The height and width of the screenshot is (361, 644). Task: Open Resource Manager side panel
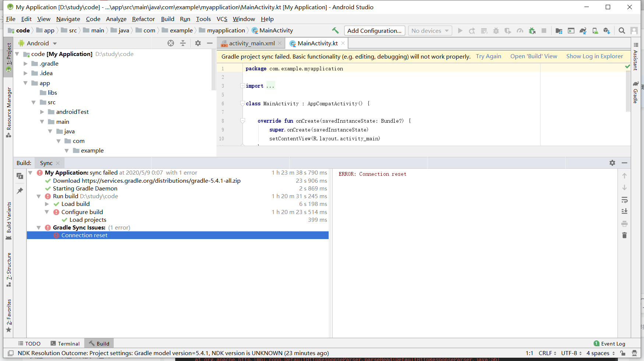pyautogui.click(x=9, y=112)
